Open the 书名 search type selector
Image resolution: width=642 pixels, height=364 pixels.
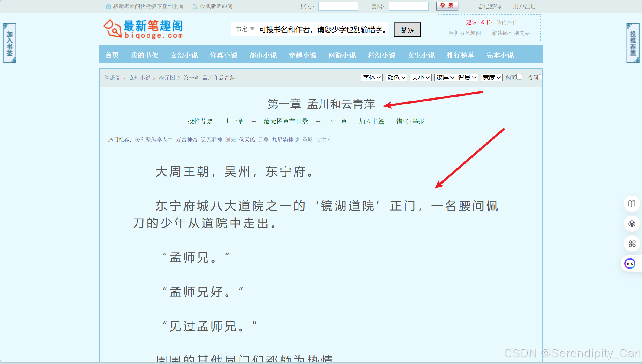point(244,29)
